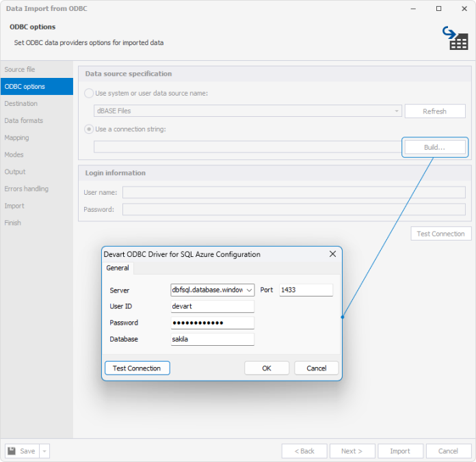
Task: Click the Build... connection string button
Action: point(435,147)
